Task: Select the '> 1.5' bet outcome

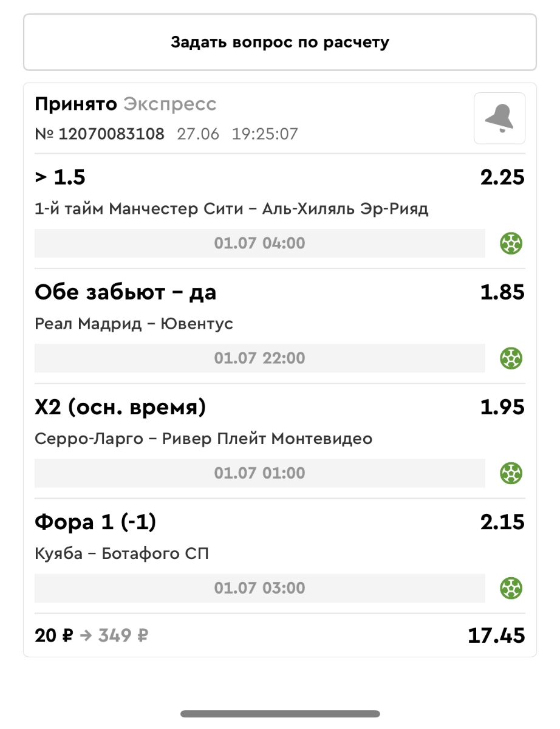Action: pos(60,177)
